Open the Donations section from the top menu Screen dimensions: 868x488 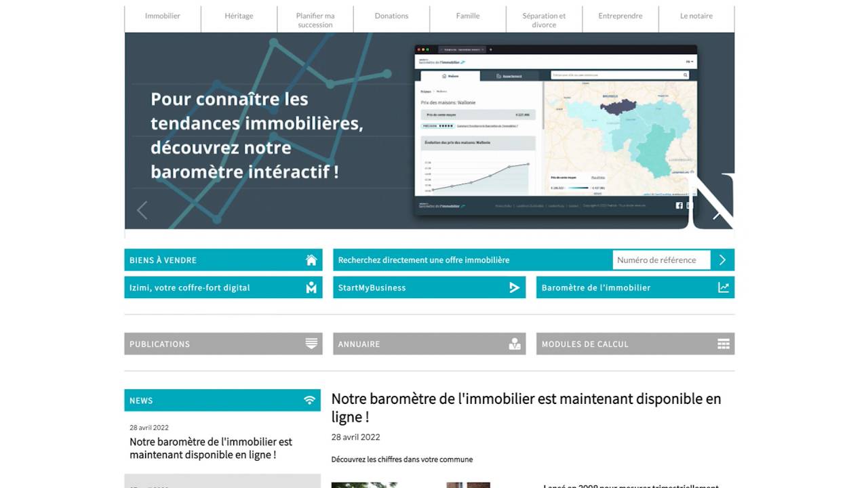(391, 15)
